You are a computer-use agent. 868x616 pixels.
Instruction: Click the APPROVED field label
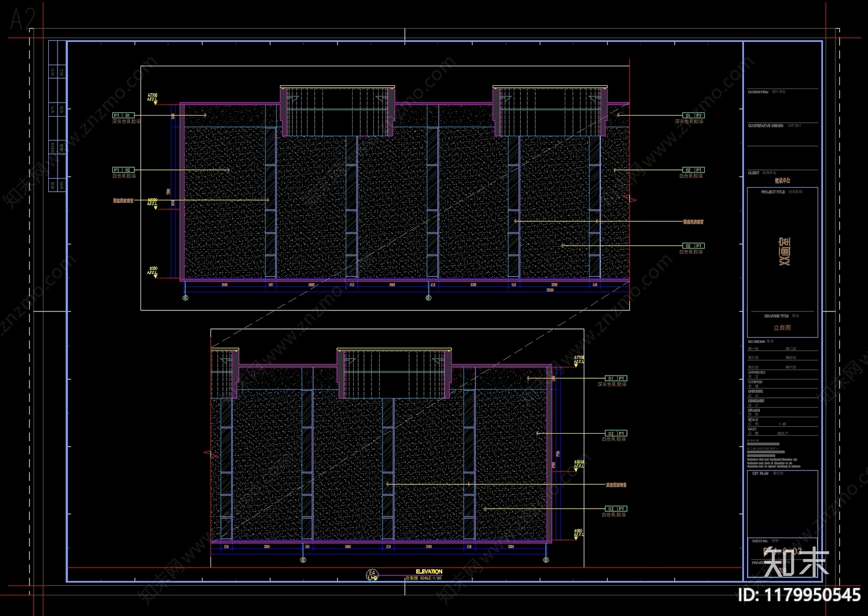point(756,373)
